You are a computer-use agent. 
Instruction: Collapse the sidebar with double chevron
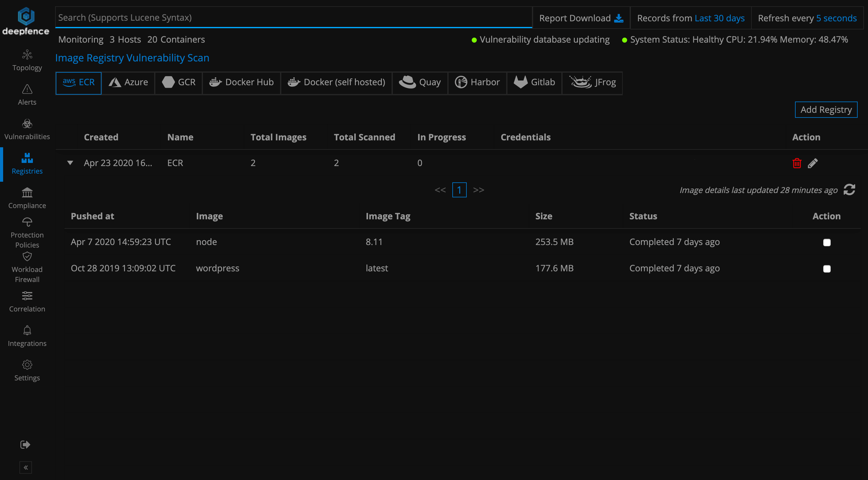26,467
